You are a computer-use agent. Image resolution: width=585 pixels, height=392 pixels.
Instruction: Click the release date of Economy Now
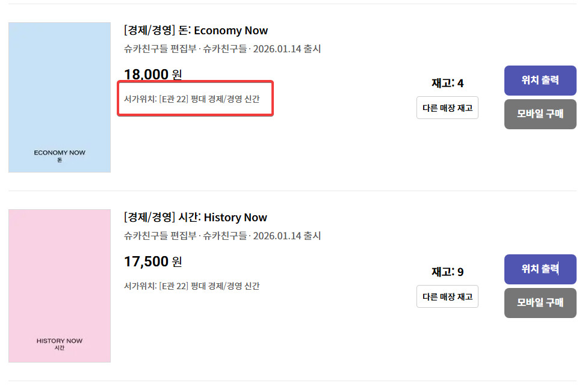(x=287, y=49)
